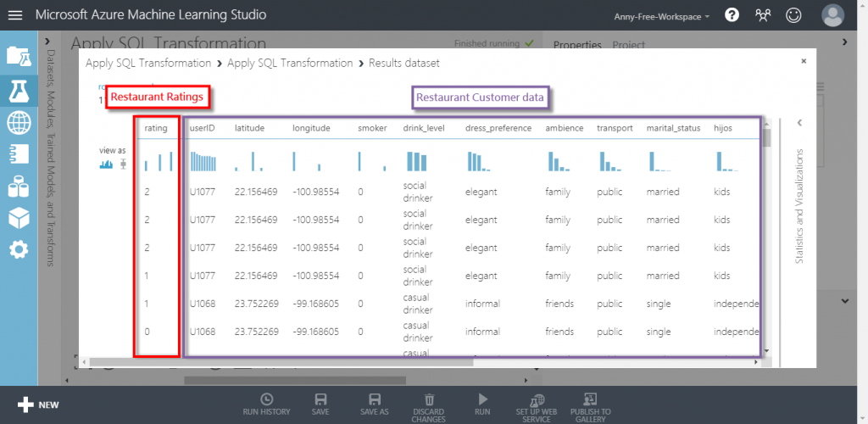Expand the chevron below Properties pane
Image resolution: width=868 pixels, height=424 pixels.
point(845,301)
